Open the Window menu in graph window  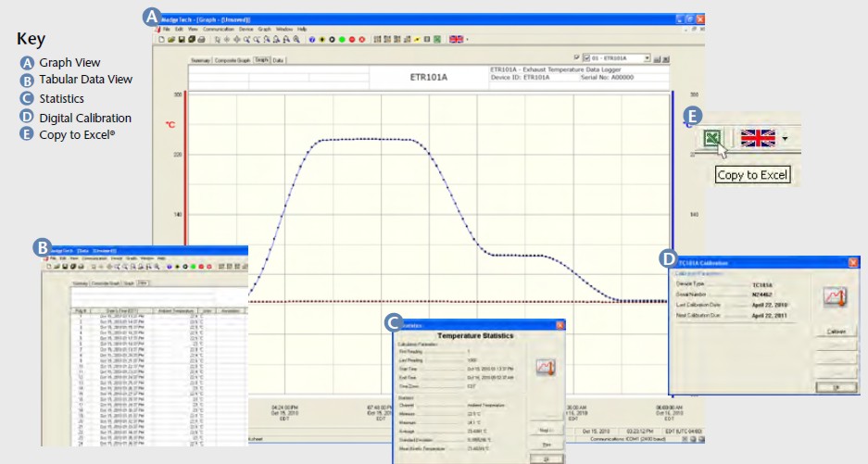(x=284, y=29)
